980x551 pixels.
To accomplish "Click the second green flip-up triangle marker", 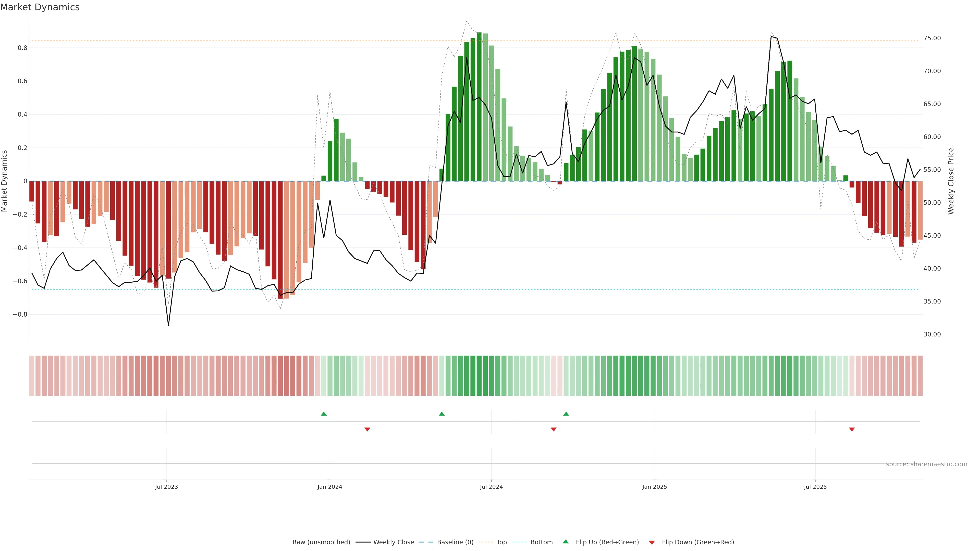I will point(442,414).
